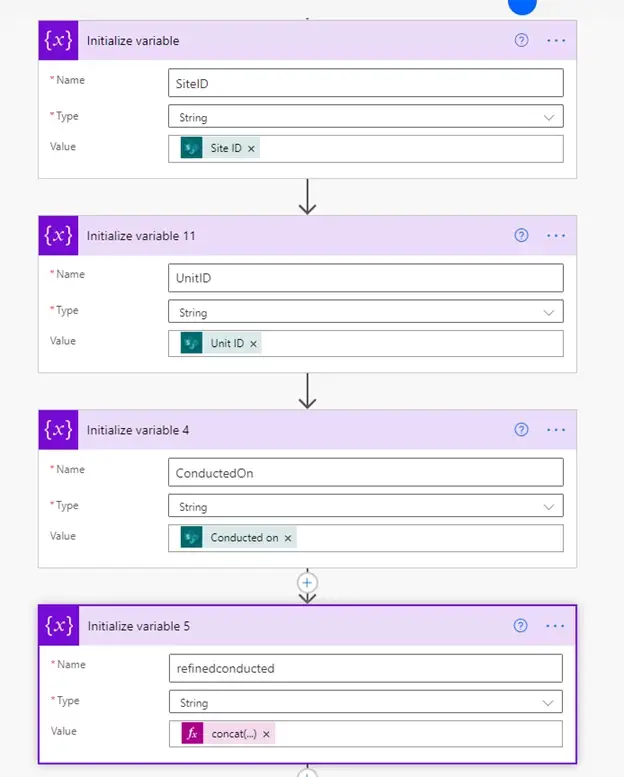Click the SharePoint icon on Site ID token
The height and width of the screenshot is (777, 624).
point(191,148)
